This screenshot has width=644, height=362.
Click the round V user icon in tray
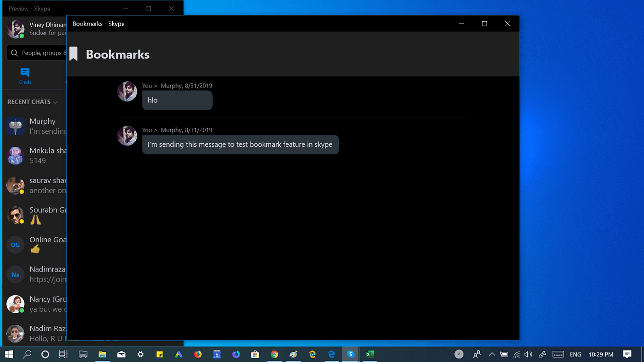coord(459,354)
